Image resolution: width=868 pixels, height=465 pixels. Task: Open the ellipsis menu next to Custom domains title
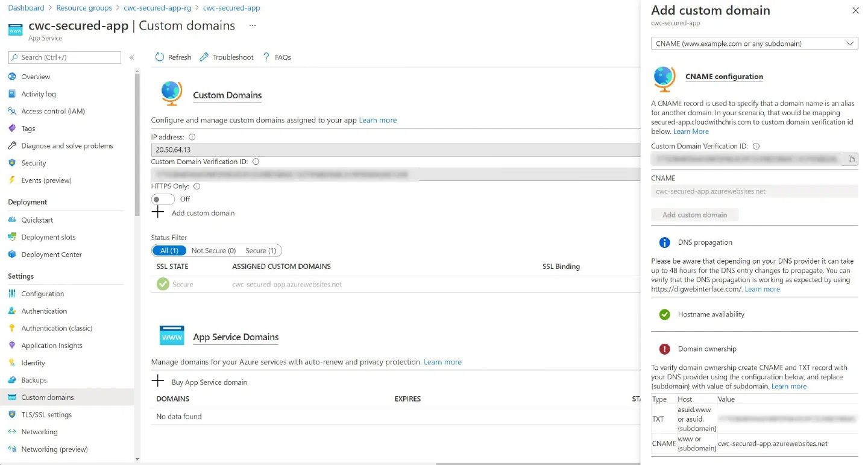point(253,26)
